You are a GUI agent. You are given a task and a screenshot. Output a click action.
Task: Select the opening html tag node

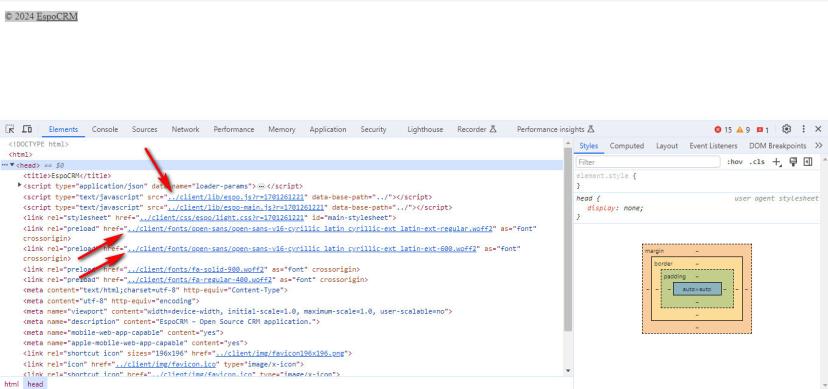point(21,155)
